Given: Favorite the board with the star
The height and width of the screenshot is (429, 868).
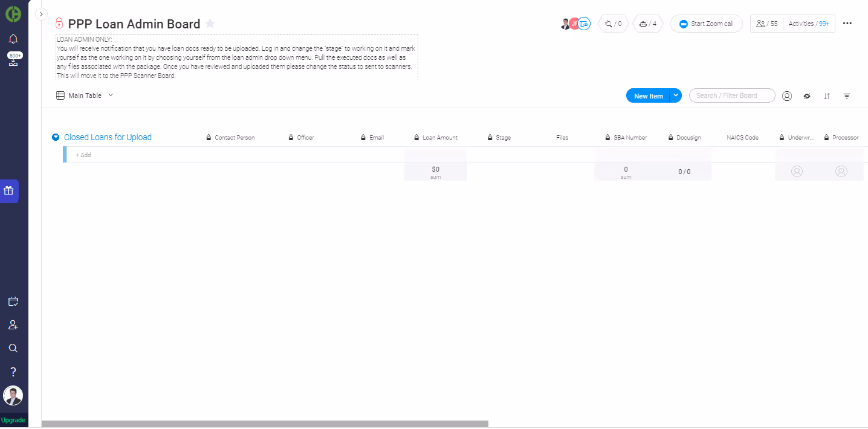Looking at the screenshot, I should [210, 24].
